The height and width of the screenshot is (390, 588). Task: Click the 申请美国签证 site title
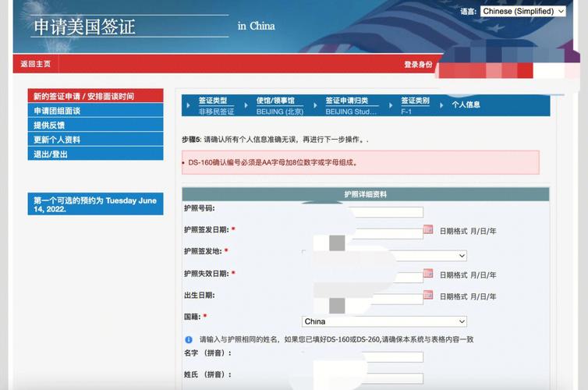click(x=84, y=27)
